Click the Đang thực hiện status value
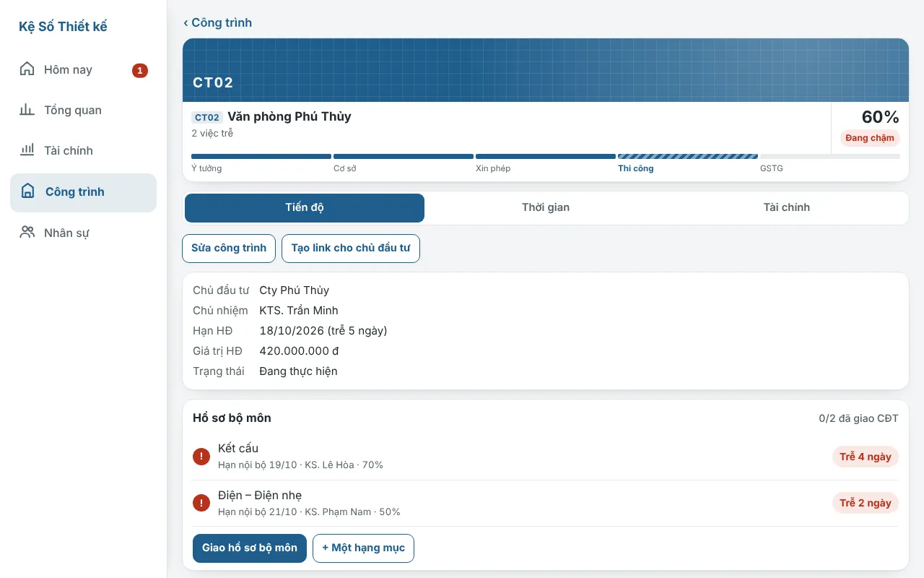924x578 pixels. 298,371
